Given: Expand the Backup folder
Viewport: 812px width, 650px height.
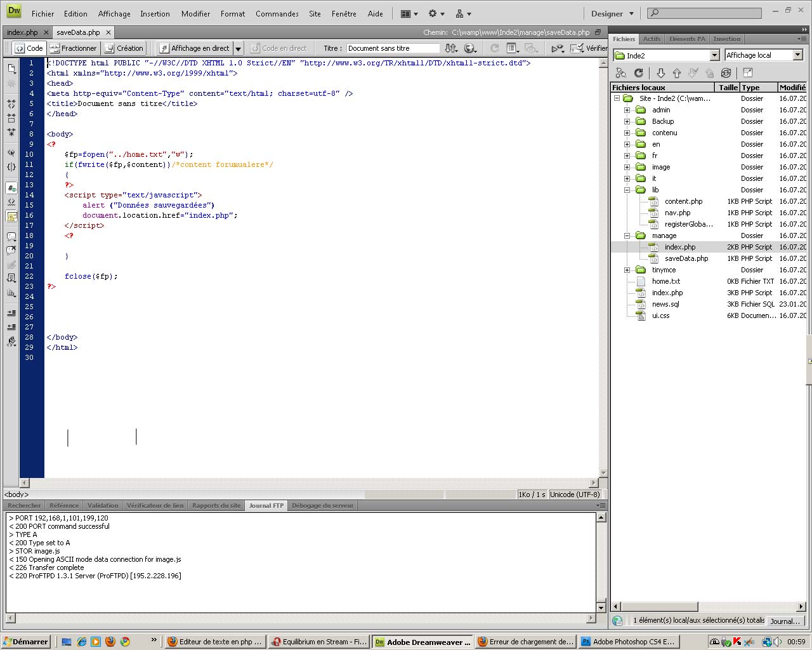Looking at the screenshot, I should (627, 121).
